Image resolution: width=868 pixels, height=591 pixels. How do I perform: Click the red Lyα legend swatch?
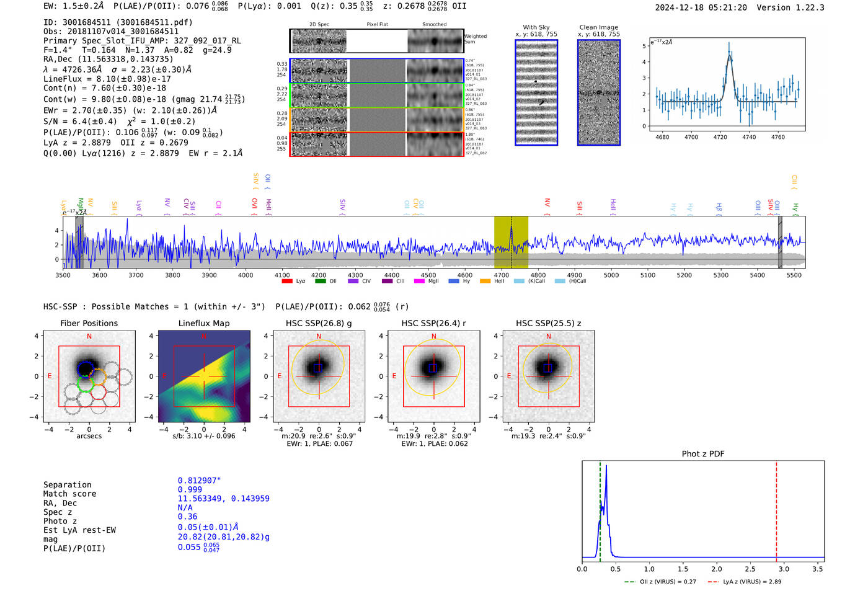click(x=287, y=281)
